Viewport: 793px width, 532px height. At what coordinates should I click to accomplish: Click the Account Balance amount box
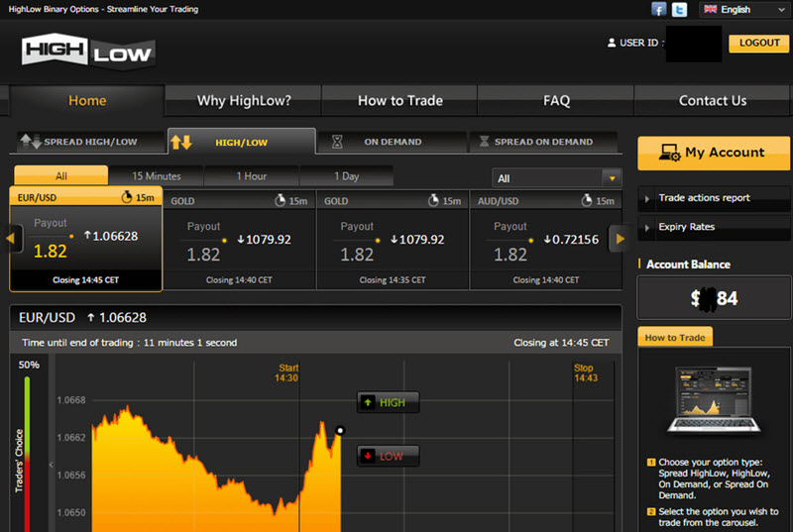[x=714, y=297]
